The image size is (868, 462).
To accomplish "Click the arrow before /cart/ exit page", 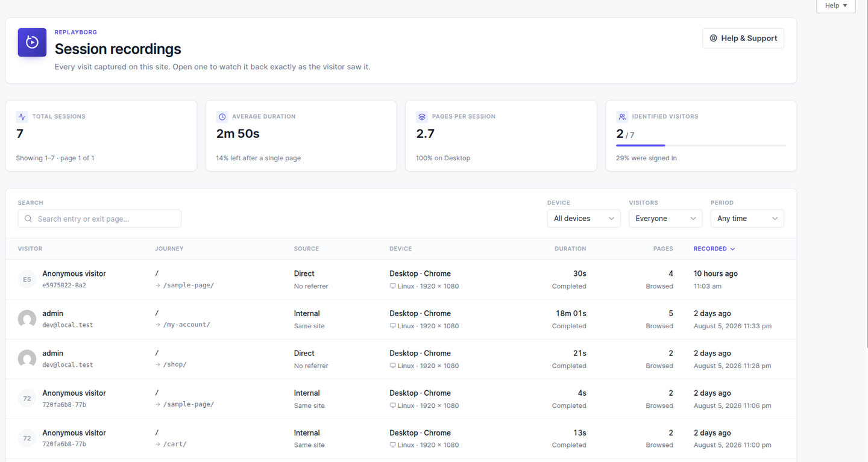I will pos(158,444).
